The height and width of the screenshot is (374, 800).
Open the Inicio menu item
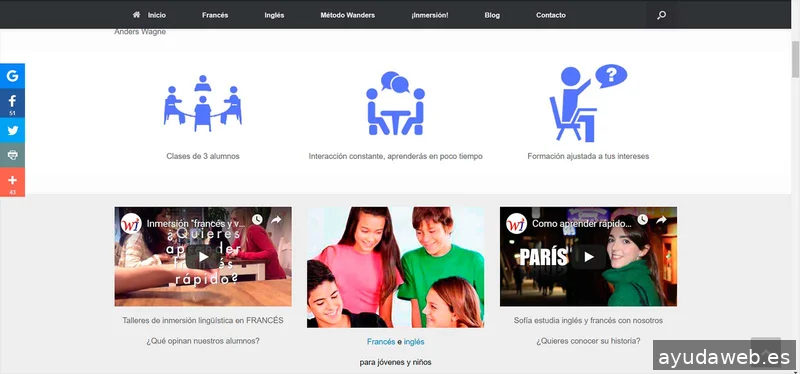[x=157, y=15]
